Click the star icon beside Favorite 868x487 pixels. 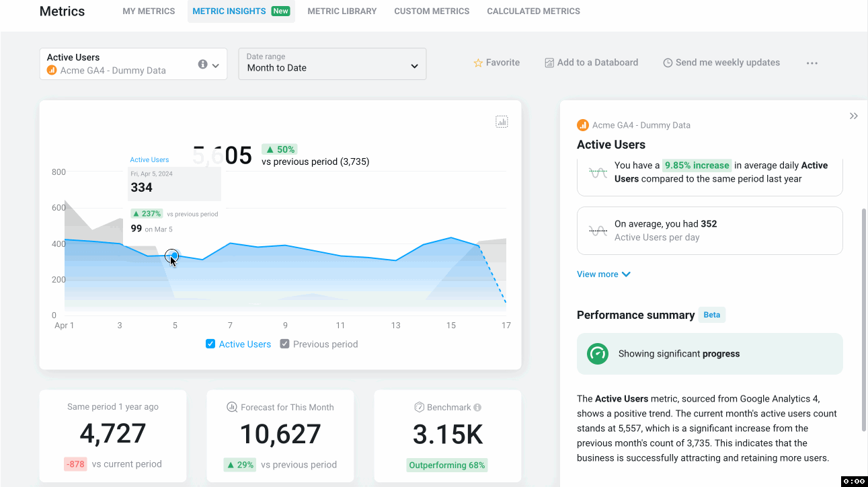pos(478,63)
